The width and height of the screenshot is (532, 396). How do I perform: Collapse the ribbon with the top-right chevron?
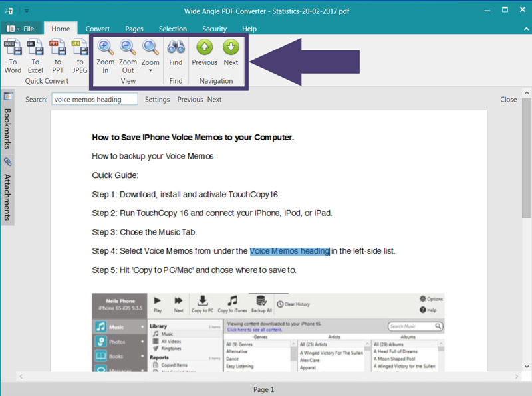(526, 29)
